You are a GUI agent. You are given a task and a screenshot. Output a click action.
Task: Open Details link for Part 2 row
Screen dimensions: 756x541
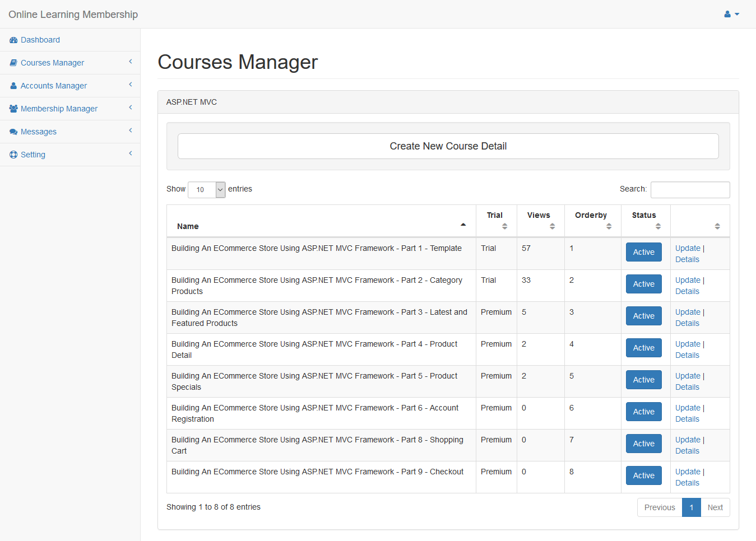(687, 291)
